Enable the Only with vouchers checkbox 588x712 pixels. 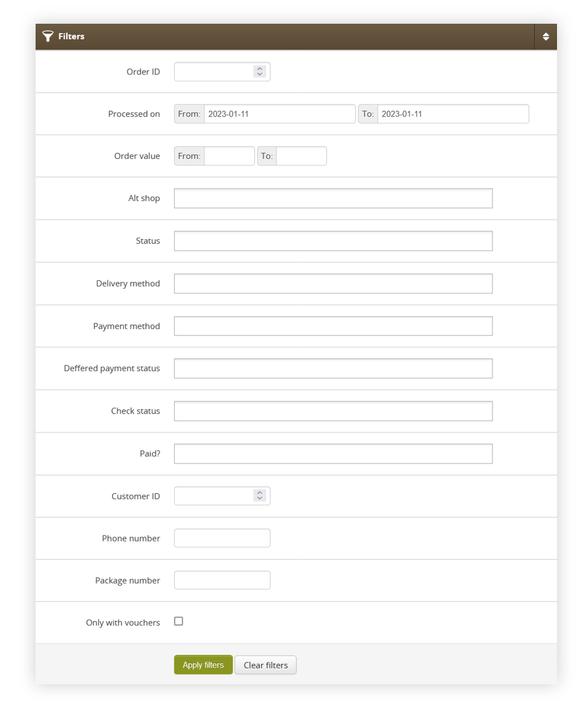tap(179, 621)
